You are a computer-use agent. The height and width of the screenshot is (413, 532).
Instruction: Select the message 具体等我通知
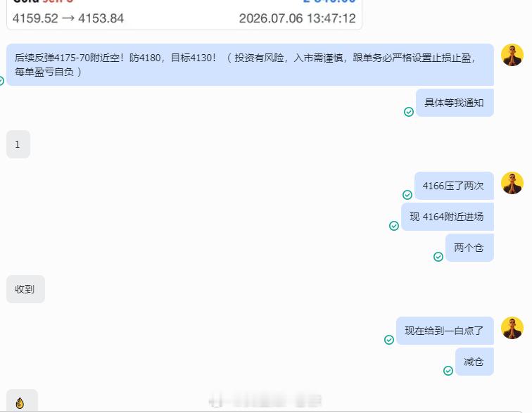(x=455, y=103)
